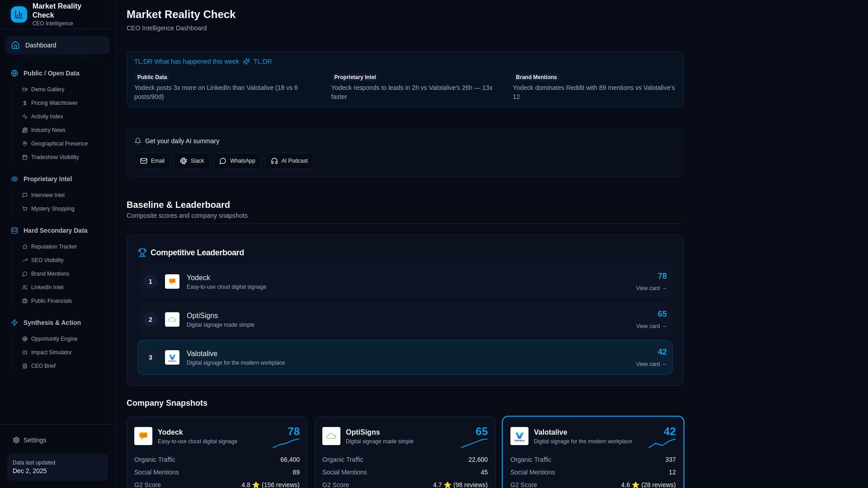Viewport: 868px width, 488px height.
Task: Click the Tradeshow Visibility calendar icon
Action: click(25, 157)
